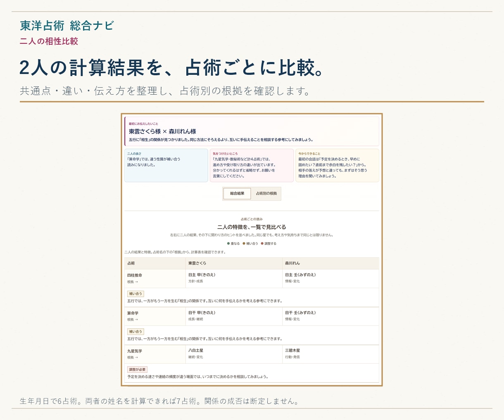This screenshot has width=504, height=420.
Task: Select the 四柱推命 row name
Action: [x=135, y=275]
